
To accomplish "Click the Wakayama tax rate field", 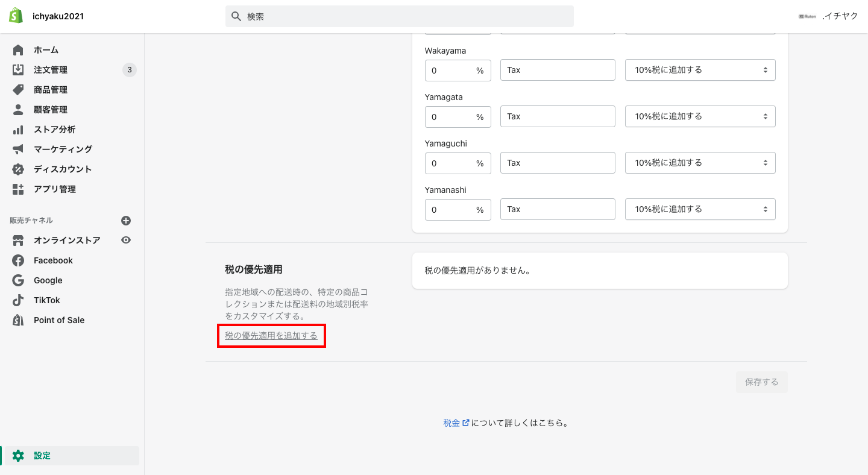I will point(458,70).
